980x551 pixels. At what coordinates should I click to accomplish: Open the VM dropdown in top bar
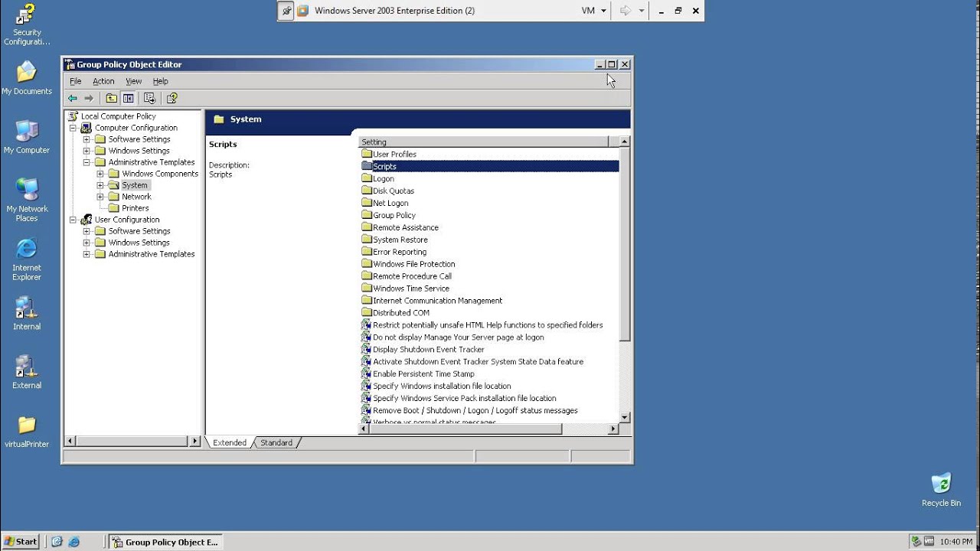(594, 11)
